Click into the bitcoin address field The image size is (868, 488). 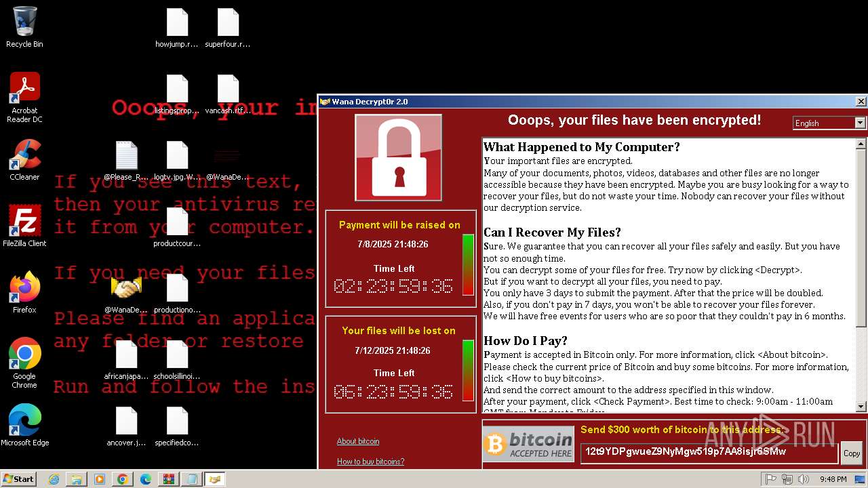[709, 453]
